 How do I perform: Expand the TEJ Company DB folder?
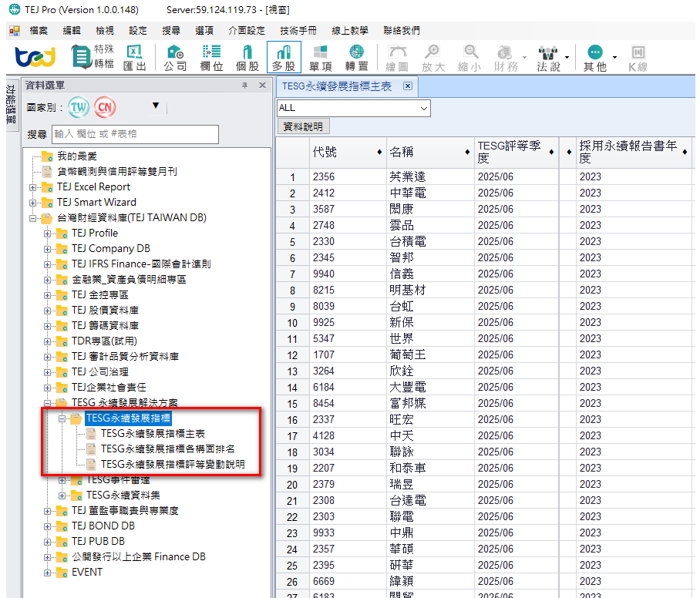47,249
